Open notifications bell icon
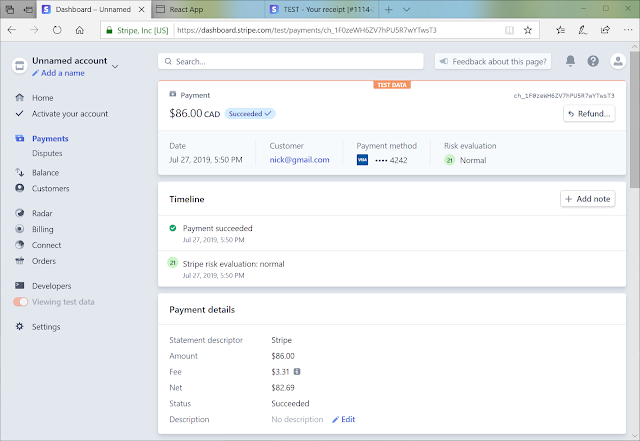This screenshot has height=441, width=640. coord(570,61)
